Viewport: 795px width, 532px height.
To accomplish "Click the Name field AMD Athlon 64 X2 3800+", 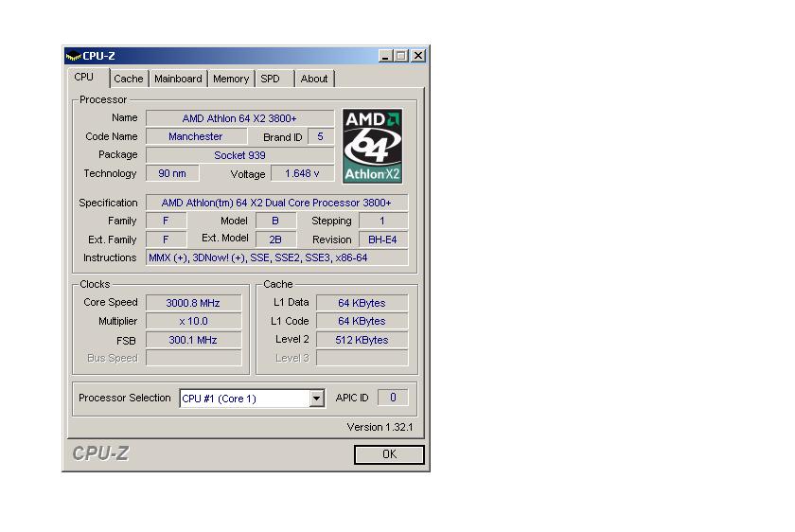I will [239, 118].
